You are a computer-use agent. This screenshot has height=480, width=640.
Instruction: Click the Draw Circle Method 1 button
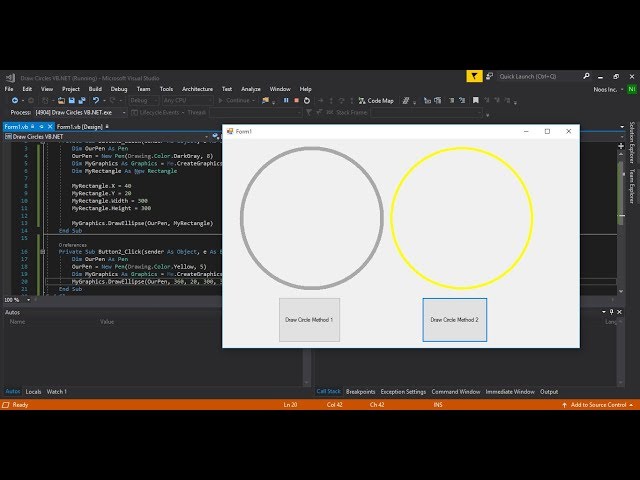point(309,320)
